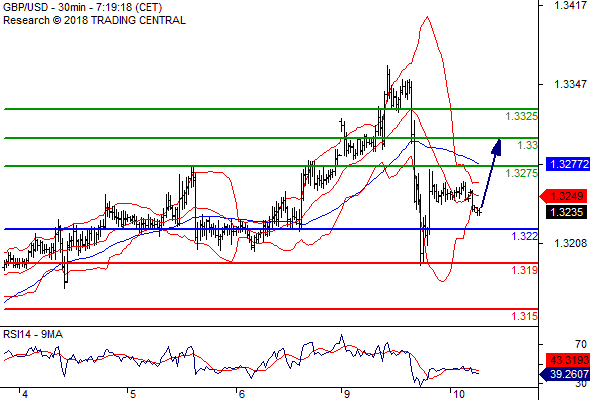Click date marker 9 on time axis
Screen dimensions: 590x400
347,394
